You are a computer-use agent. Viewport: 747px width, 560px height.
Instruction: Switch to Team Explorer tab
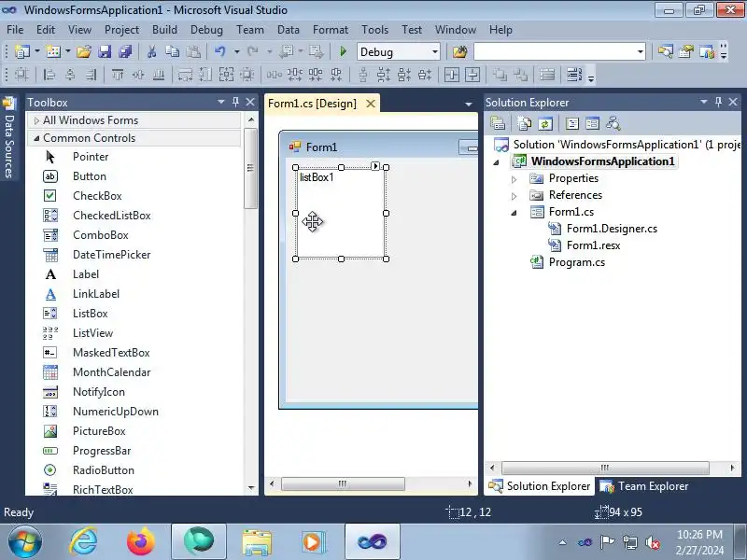[644, 486]
